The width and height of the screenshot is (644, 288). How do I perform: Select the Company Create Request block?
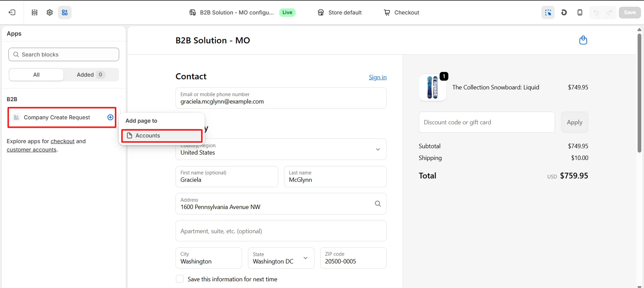[62, 117]
